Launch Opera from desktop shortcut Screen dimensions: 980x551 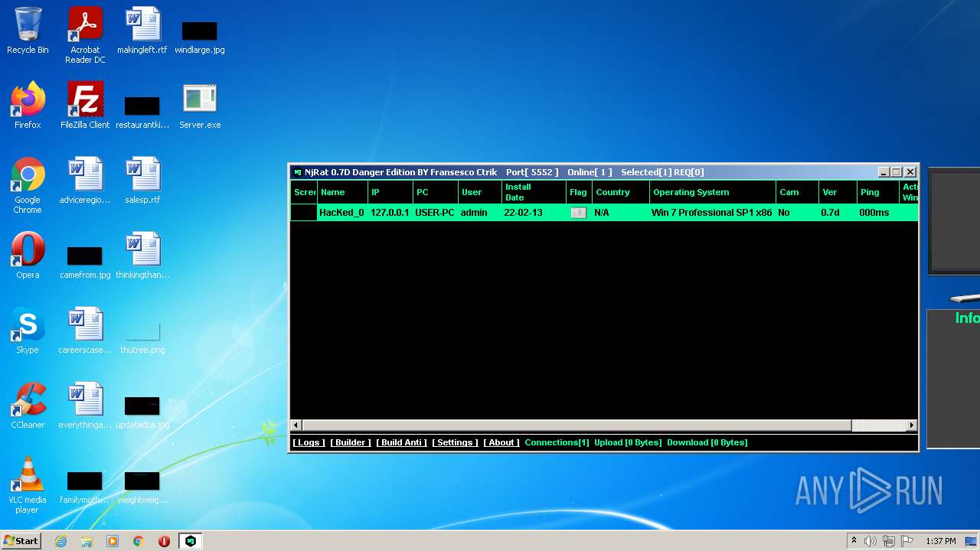pos(28,256)
